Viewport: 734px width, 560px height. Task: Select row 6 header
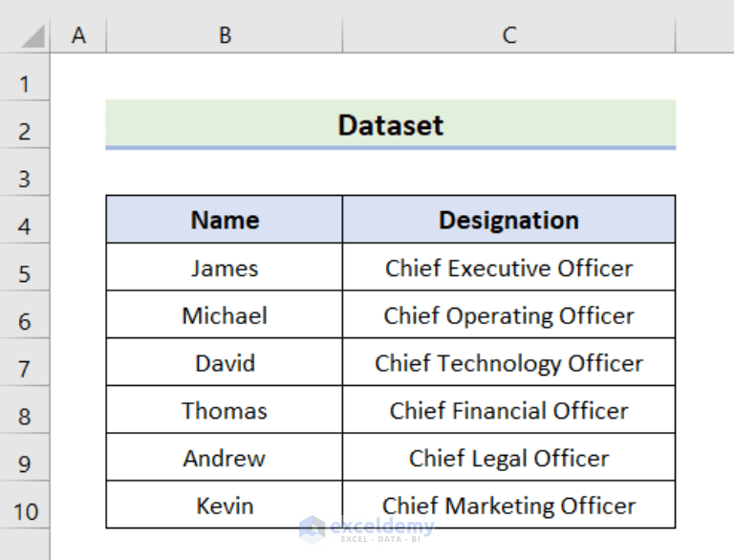[24, 314]
